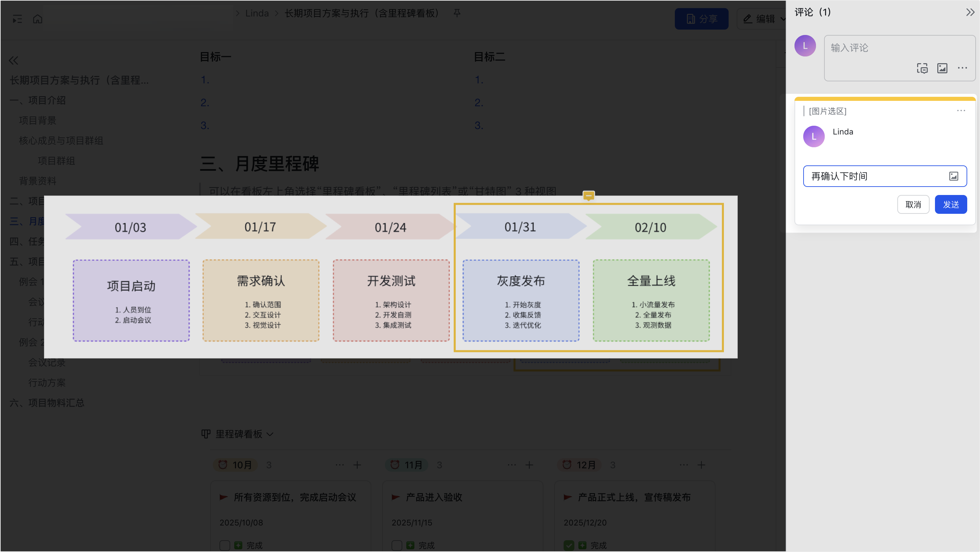The height and width of the screenshot is (552, 980).
Task: Collapse the comments panel with double chevron
Action: [970, 12]
